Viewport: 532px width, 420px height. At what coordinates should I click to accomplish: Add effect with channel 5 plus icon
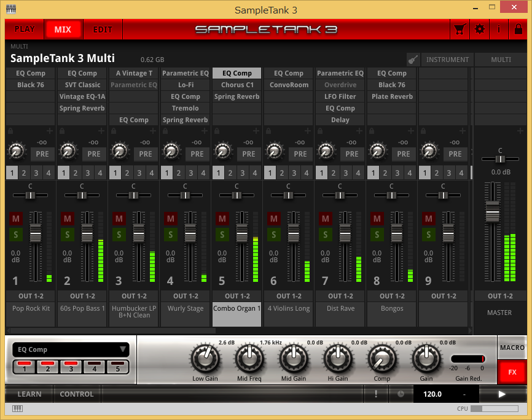coord(256,131)
